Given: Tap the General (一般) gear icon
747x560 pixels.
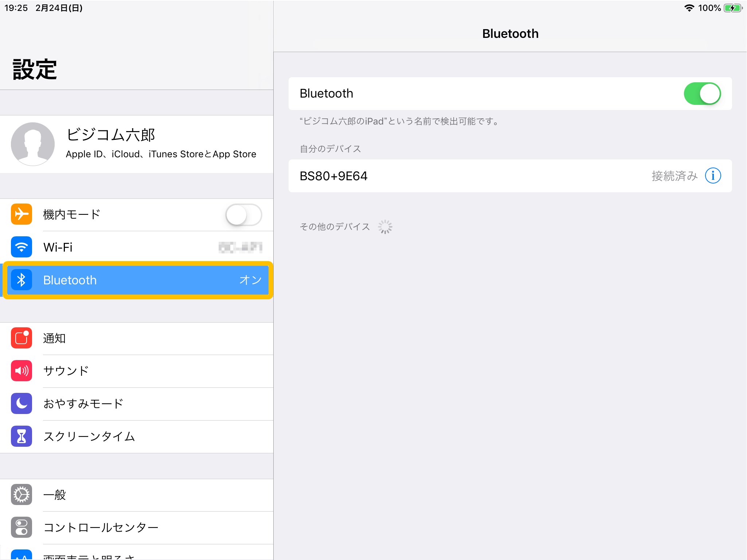Looking at the screenshot, I should 21,495.
